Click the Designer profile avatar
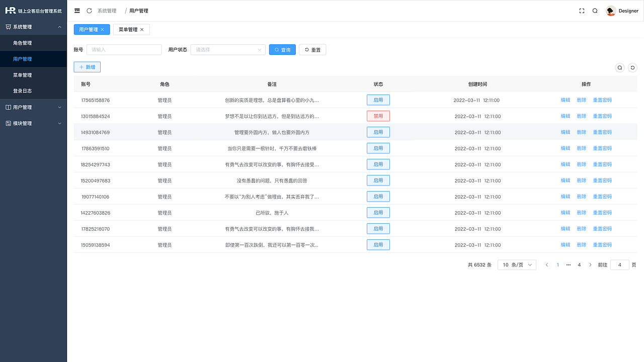Viewport: 644px width, 362px height. click(x=610, y=11)
